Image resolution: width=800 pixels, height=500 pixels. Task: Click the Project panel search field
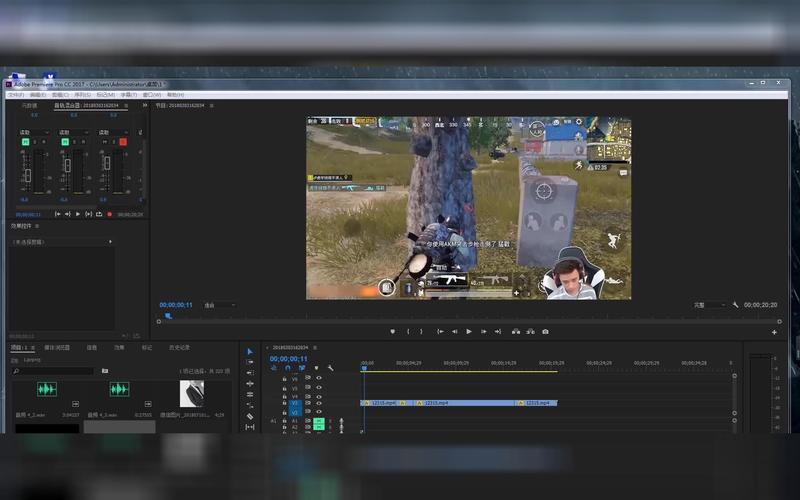coord(53,371)
